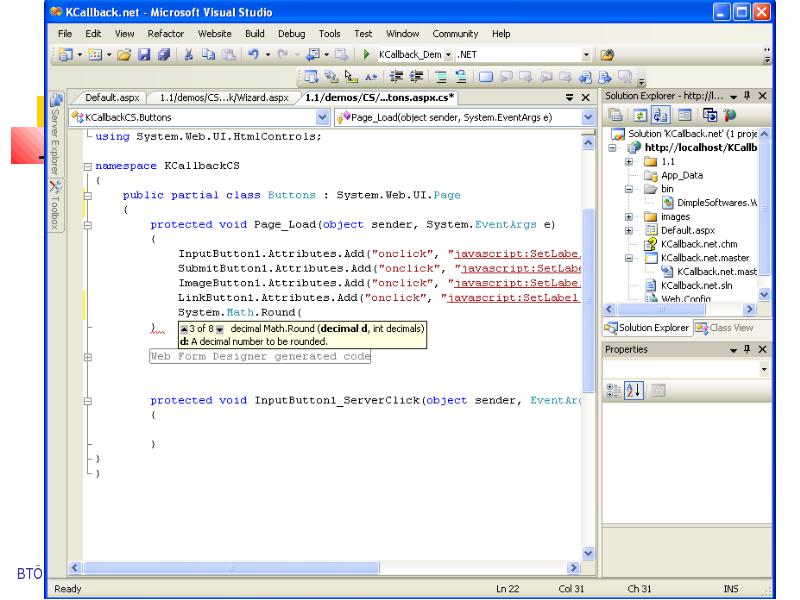This screenshot has width=800, height=600.
Task: Refresh the Solution Explorer tree
Action: coord(640,116)
